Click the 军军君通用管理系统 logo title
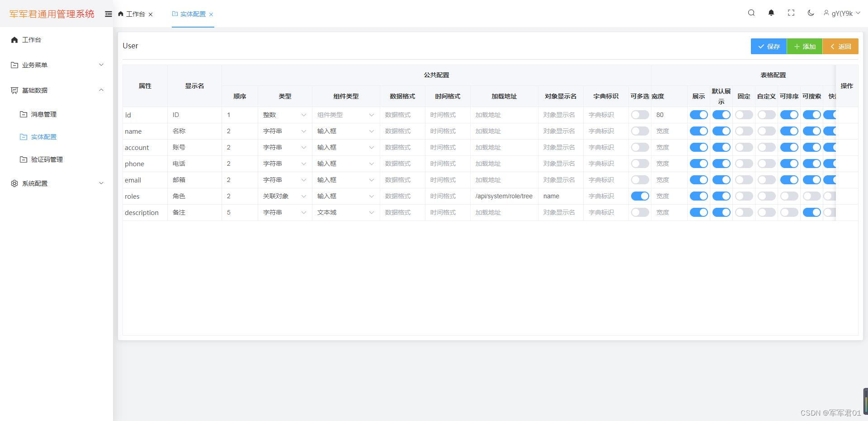 [x=52, y=14]
